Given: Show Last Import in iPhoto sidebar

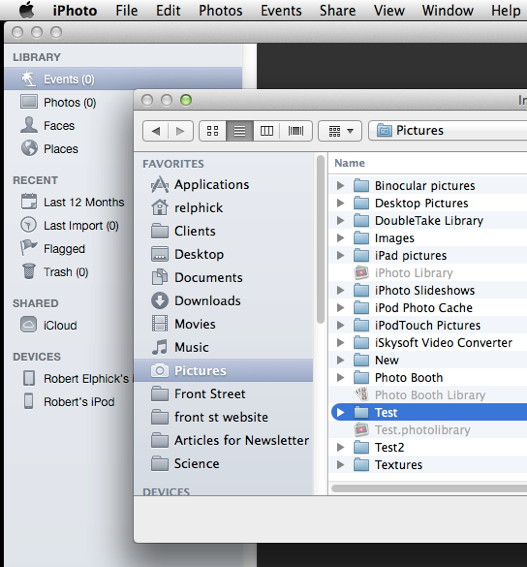Looking at the screenshot, I should 69,225.
